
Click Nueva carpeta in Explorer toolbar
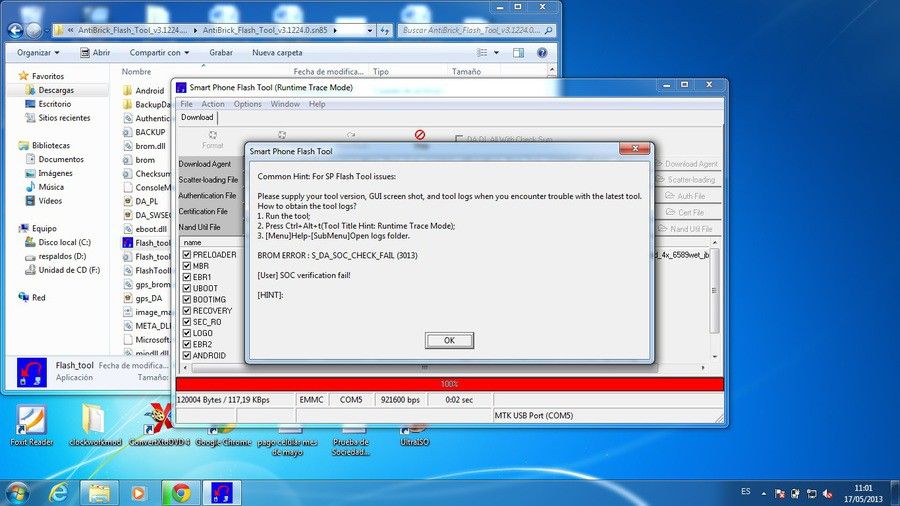click(277, 52)
